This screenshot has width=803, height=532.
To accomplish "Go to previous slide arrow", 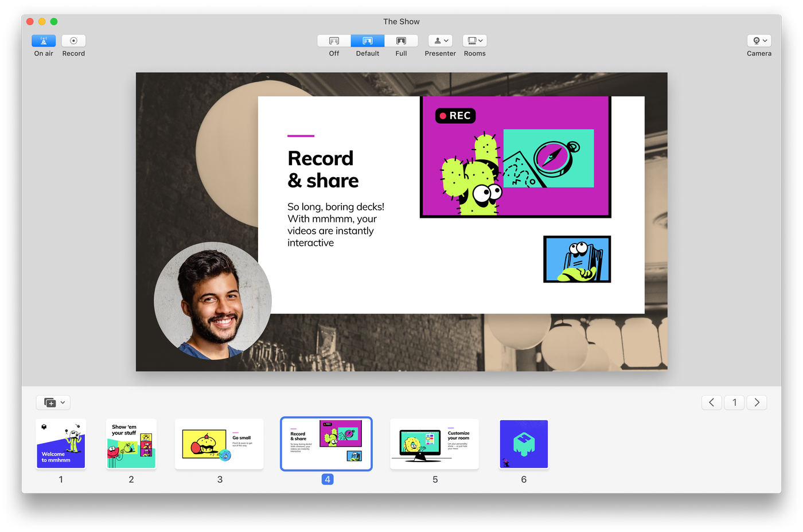I will point(712,402).
